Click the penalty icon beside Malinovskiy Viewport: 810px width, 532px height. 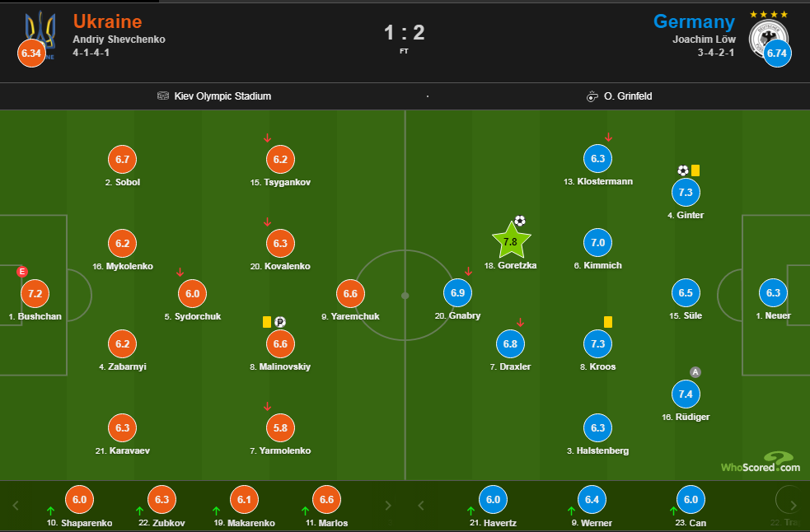[x=279, y=322]
